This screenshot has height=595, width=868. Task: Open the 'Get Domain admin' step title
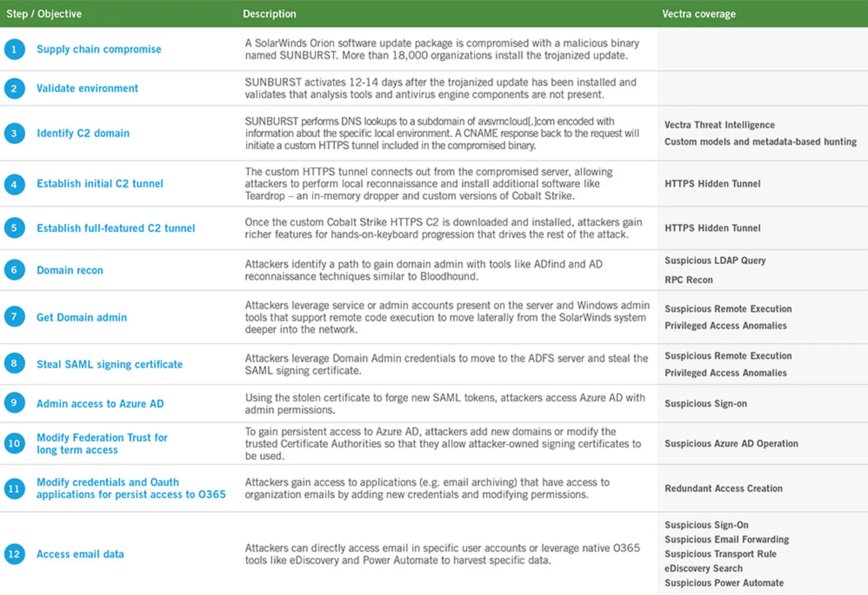click(x=82, y=317)
